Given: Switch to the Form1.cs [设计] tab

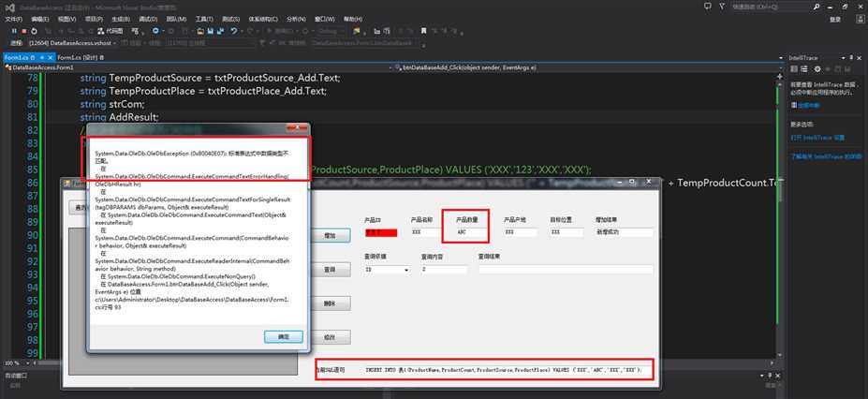Looking at the screenshot, I should [80, 57].
